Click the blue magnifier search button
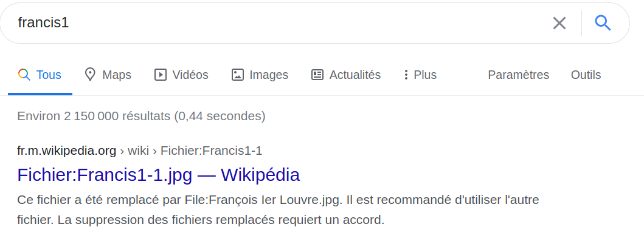Screen dimensions: 644x244 point(602,23)
